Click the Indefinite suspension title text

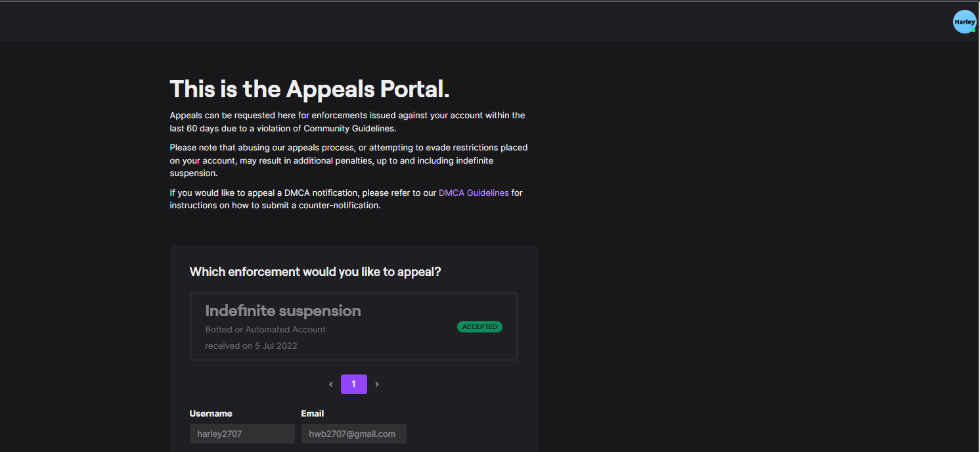click(x=283, y=310)
